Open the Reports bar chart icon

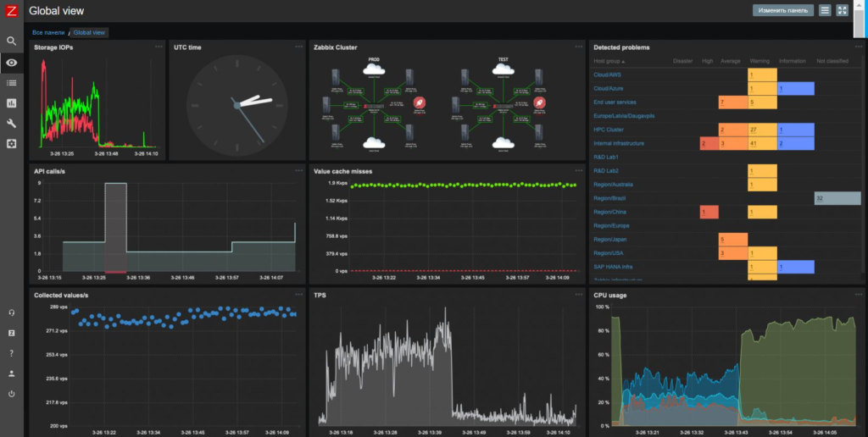click(x=11, y=102)
